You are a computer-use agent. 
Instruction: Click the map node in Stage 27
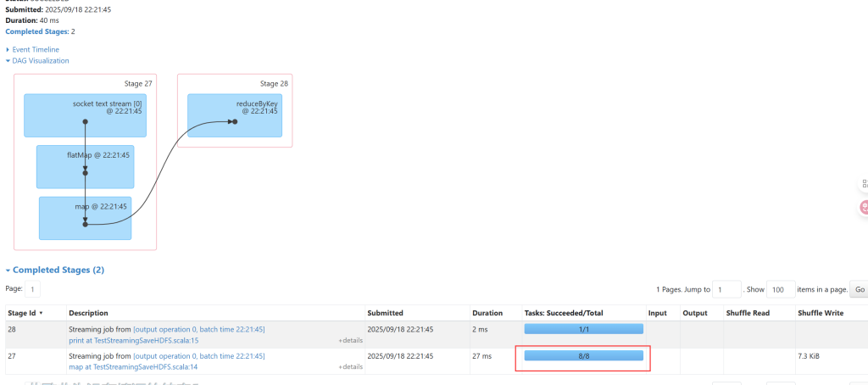pyautogui.click(x=85, y=218)
